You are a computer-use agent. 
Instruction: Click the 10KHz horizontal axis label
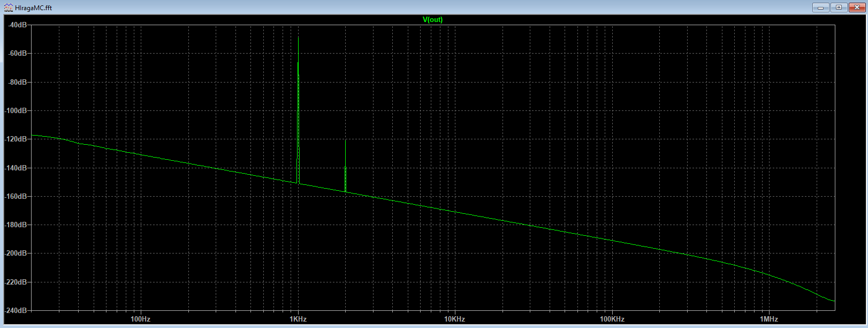[454, 319]
